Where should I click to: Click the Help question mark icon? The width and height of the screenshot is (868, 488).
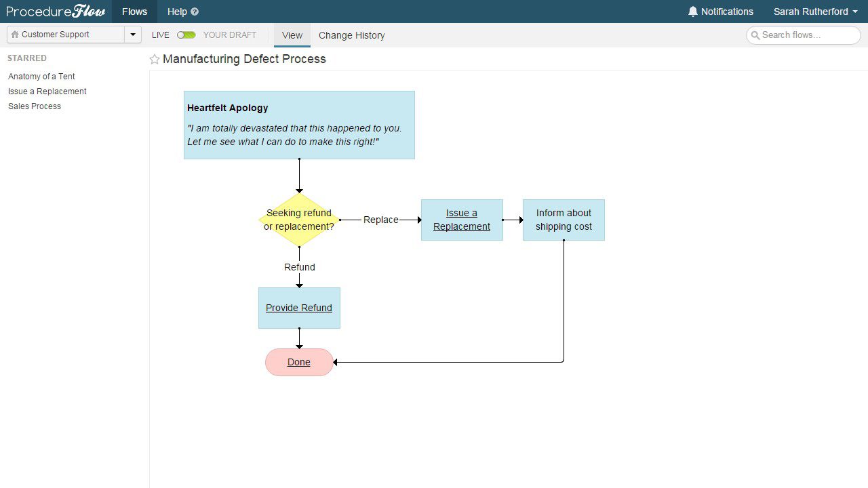[x=194, y=12]
